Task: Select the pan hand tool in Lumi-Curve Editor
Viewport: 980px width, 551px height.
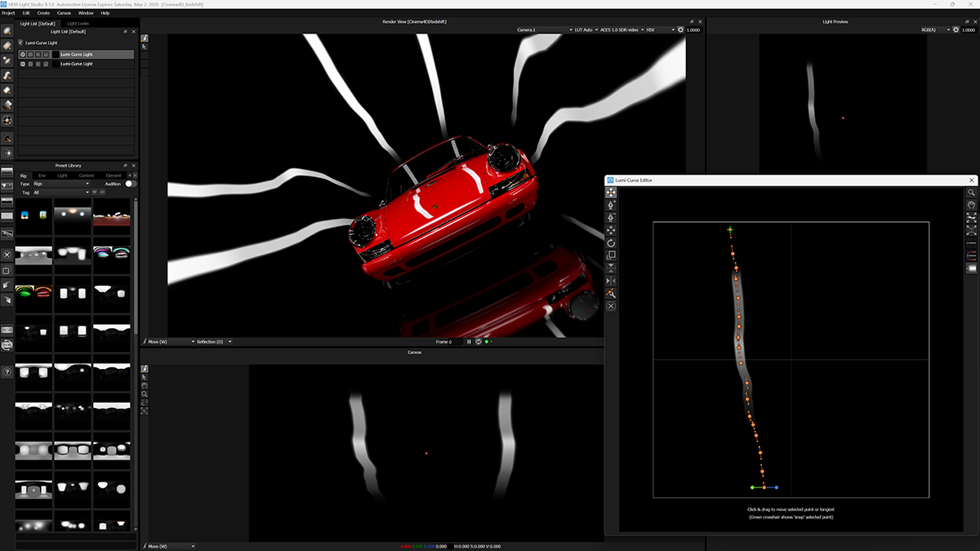Action: tap(971, 206)
